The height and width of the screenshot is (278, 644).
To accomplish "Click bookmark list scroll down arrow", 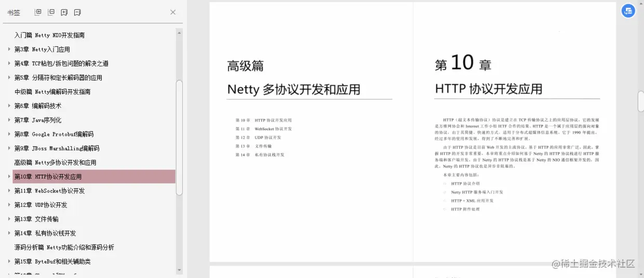I will point(180,270).
